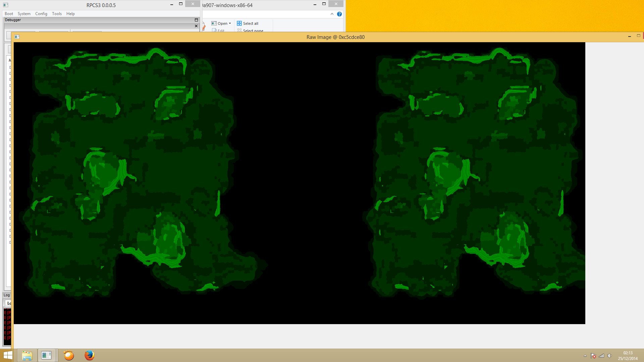This screenshot has width=644, height=362.
Task: Open the Help menu in RPCS3
Action: click(x=70, y=14)
